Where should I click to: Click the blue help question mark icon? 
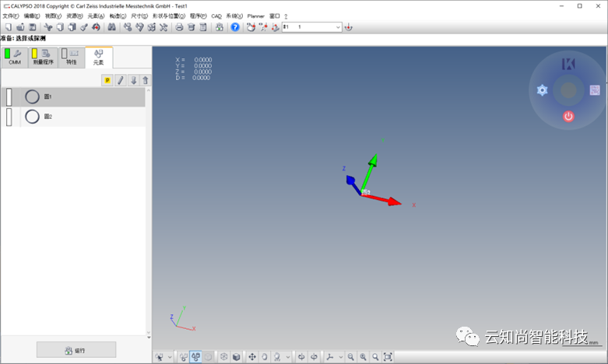235,27
